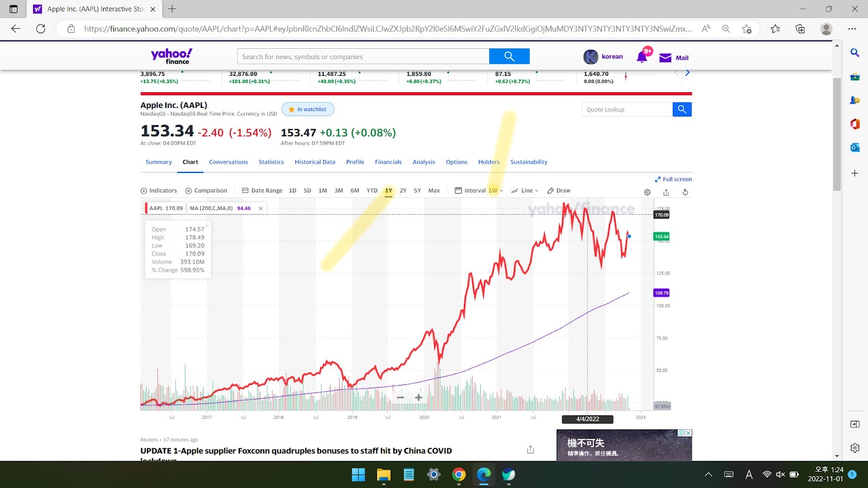Select the 5Y range
Screen dimensions: 868x488
(x=417, y=190)
